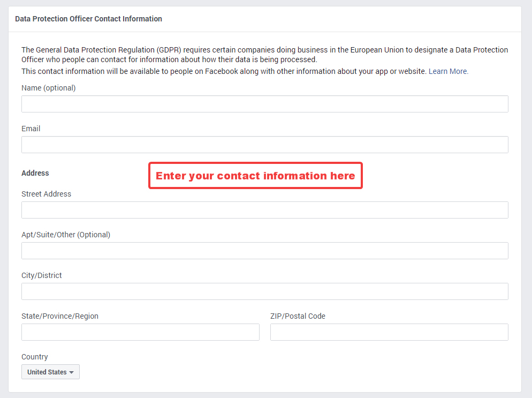Click the Data Protection Officer Contact Information header
The image size is (532, 398).
[88, 19]
